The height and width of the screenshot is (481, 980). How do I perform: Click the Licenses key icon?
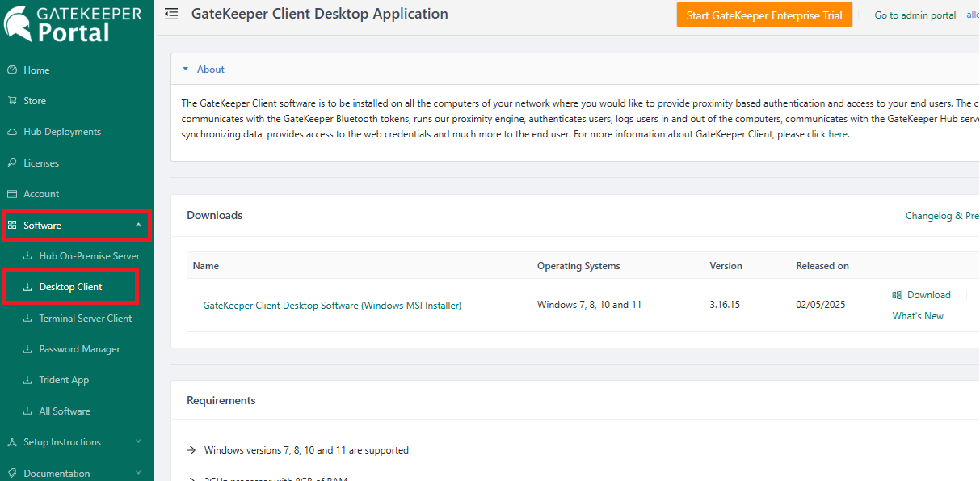12,163
